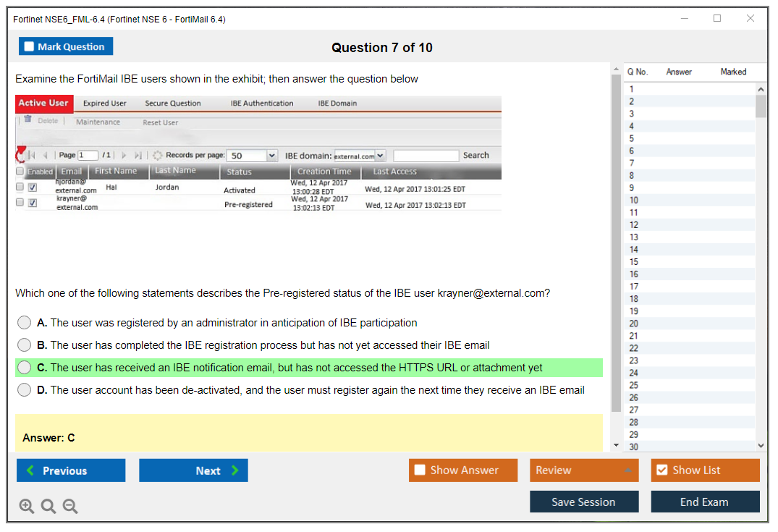Choose answer C radio button
Image resolution: width=778 pixels, height=532 pixels.
pyautogui.click(x=25, y=368)
